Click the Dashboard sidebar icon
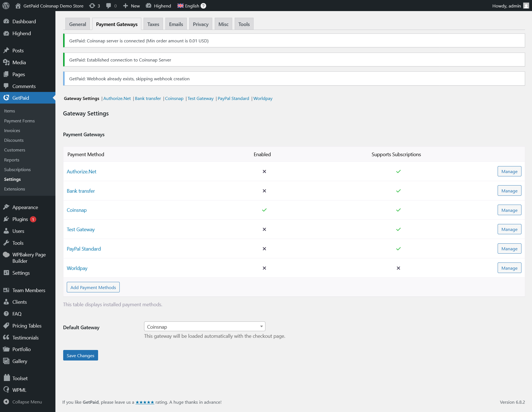 click(x=6, y=21)
